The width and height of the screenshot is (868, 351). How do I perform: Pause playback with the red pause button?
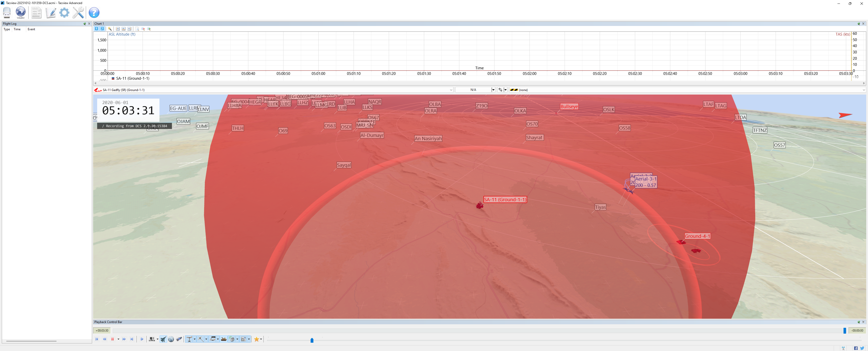tap(113, 339)
